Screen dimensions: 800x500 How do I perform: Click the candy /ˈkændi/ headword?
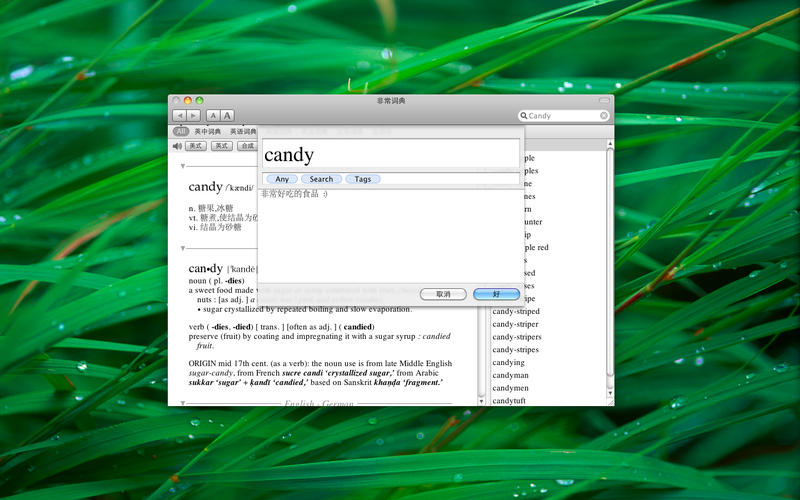(x=221, y=187)
